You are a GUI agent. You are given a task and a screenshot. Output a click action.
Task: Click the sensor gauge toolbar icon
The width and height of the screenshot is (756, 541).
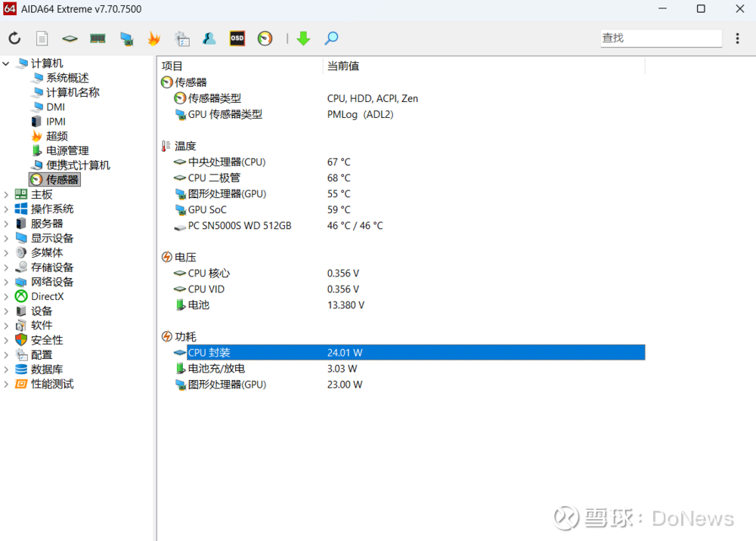(x=265, y=38)
